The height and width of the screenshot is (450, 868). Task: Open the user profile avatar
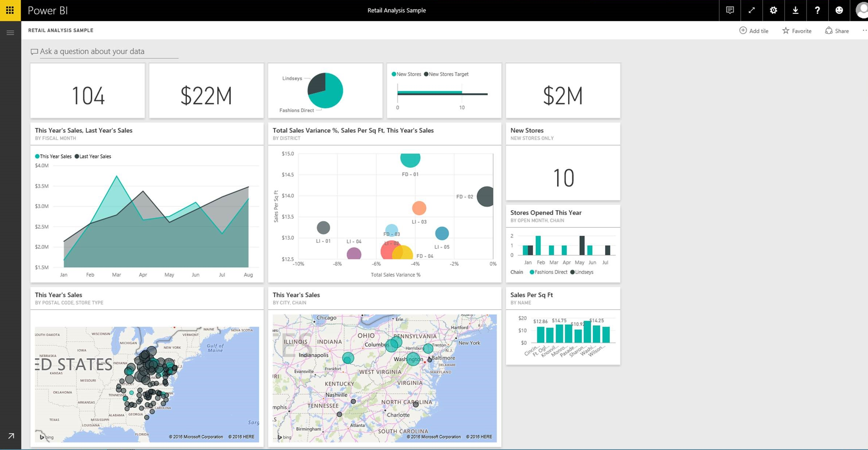[861, 10]
